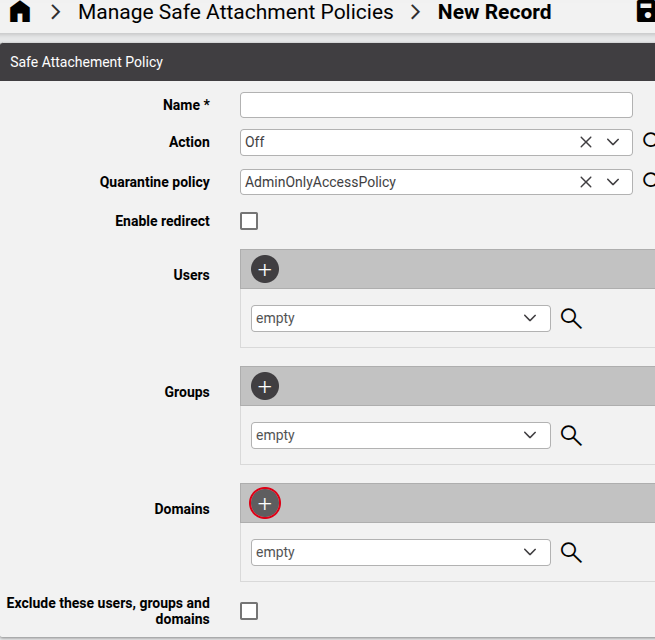Check Exclude these users, groups and domains
The image size is (655, 640).
[249, 611]
